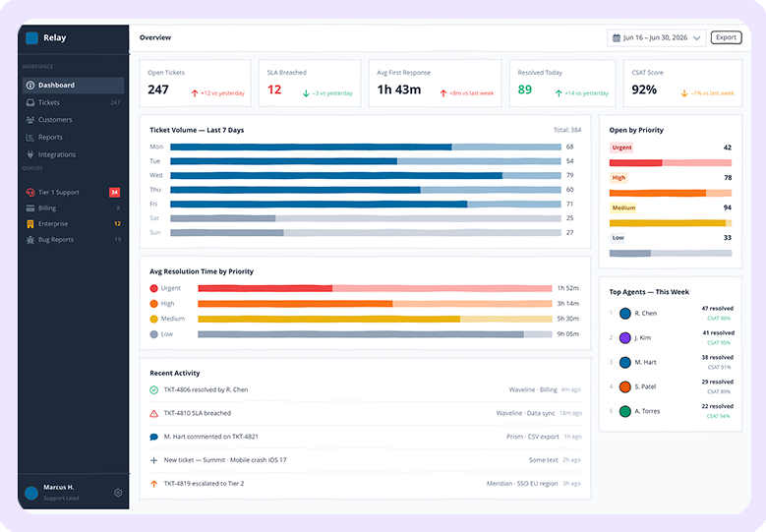Click the Reports chart icon
The height and width of the screenshot is (532, 766).
[30, 138]
